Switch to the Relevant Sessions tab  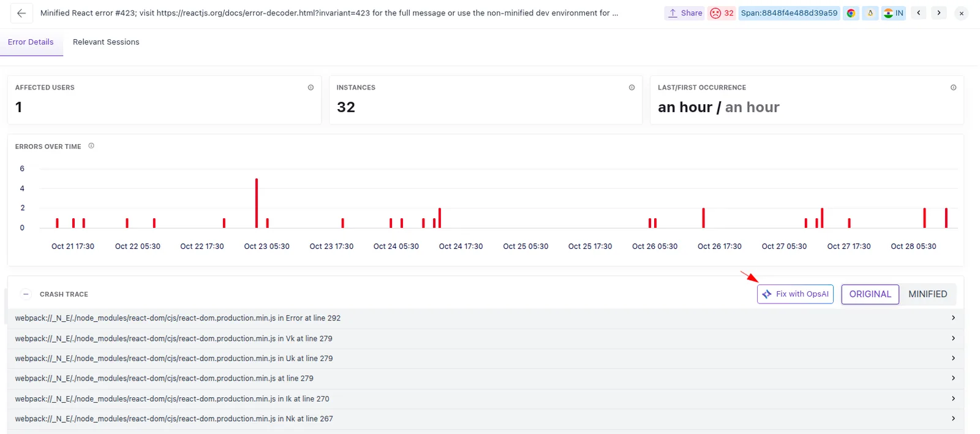pos(106,42)
